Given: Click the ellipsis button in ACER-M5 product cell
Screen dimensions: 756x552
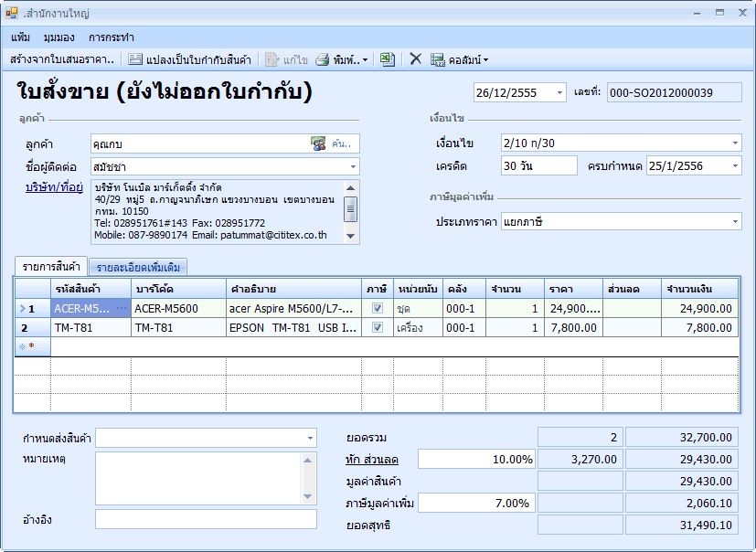Looking at the screenshot, I should pyautogui.click(x=122, y=308).
